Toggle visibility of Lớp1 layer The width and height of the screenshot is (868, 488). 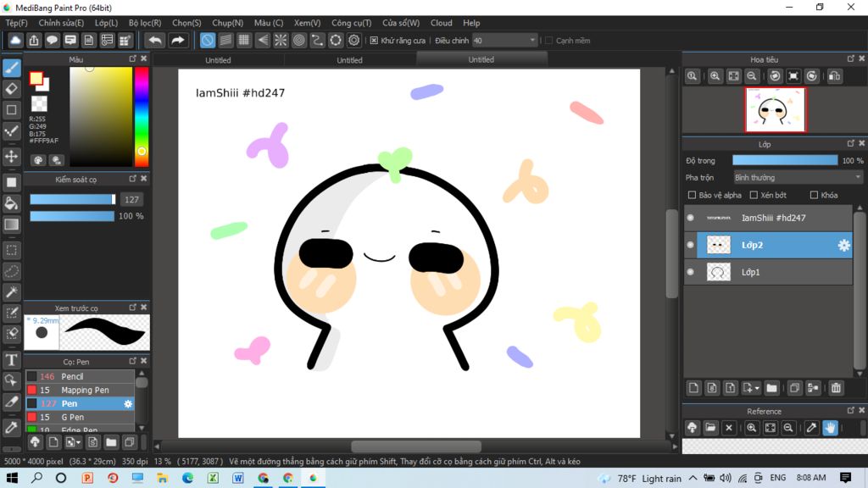click(690, 272)
